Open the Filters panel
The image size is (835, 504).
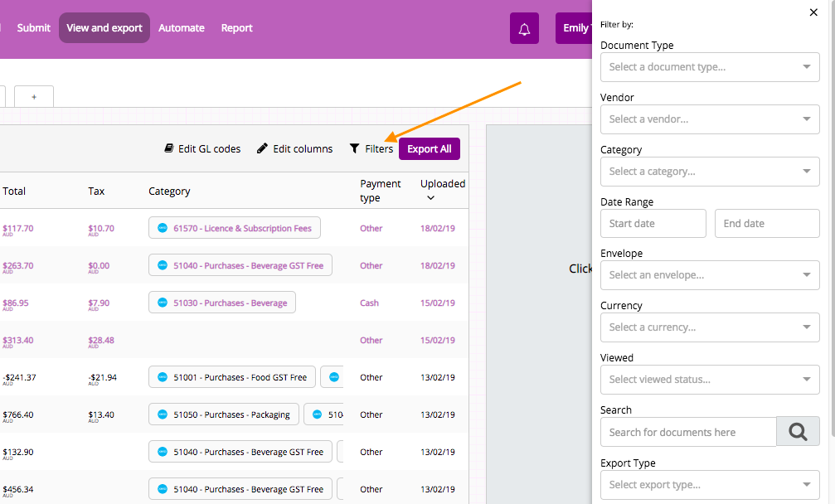pyautogui.click(x=371, y=149)
